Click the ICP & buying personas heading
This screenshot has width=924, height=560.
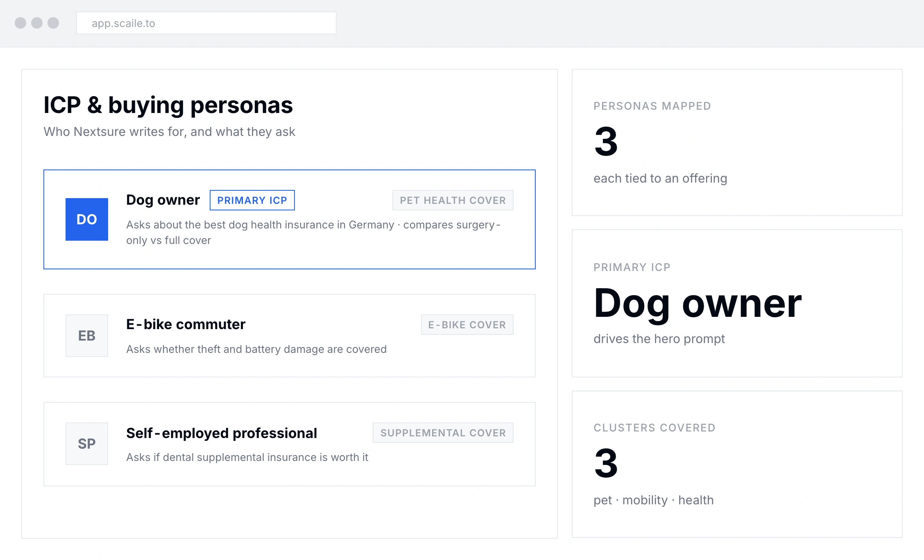[168, 105]
